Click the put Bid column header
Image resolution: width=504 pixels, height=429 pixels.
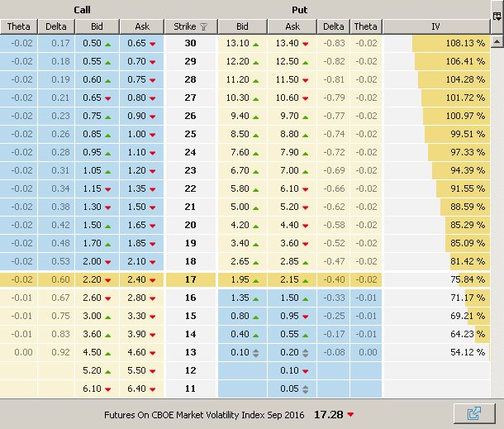[242, 26]
